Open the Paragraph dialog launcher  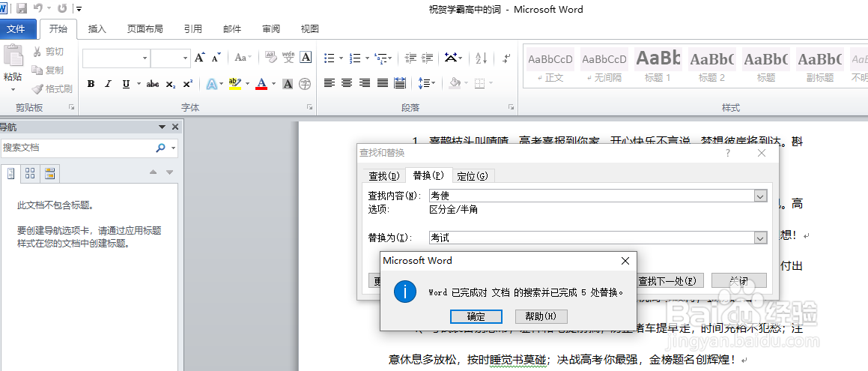(511, 107)
